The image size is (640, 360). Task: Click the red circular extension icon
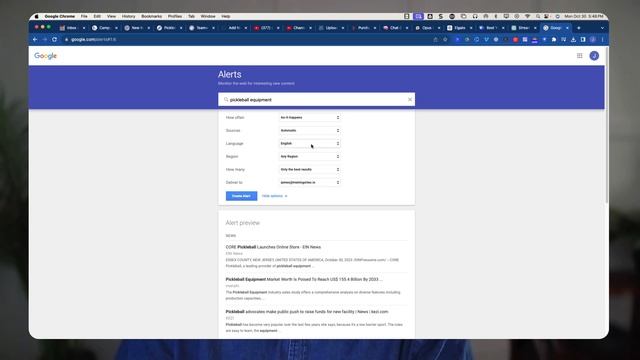(515, 40)
